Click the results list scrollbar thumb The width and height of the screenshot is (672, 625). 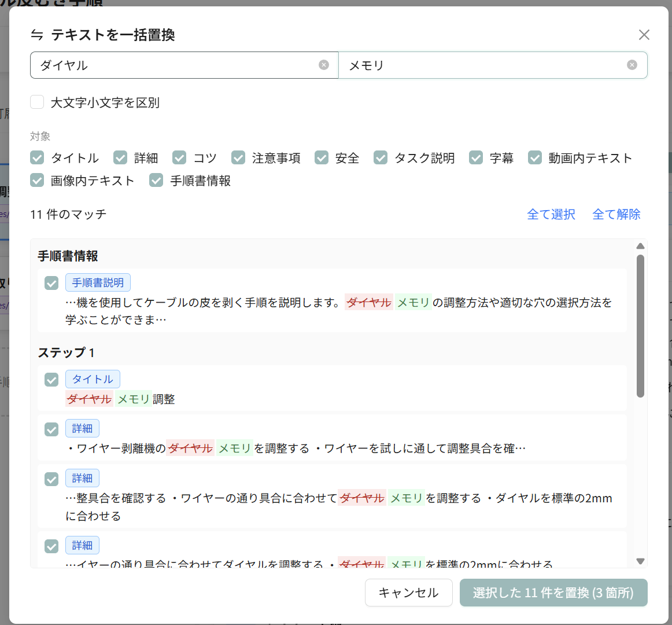tap(640, 326)
